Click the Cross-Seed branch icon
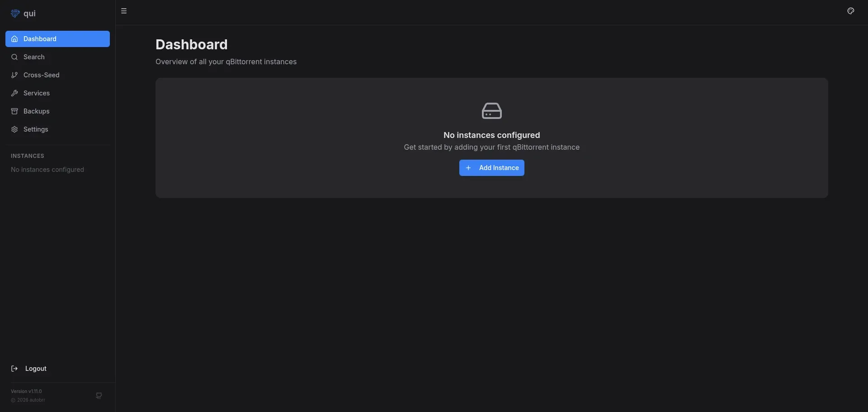This screenshot has height=412, width=868. [x=14, y=75]
